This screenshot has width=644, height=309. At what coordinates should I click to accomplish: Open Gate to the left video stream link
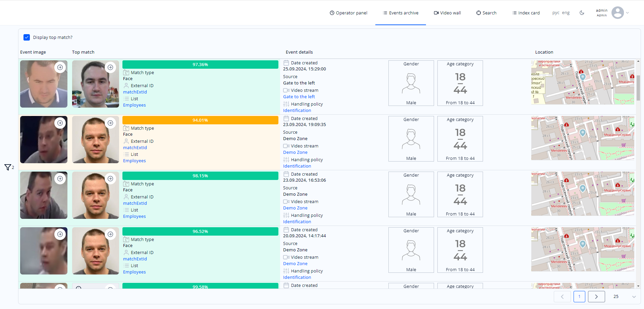point(299,97)
